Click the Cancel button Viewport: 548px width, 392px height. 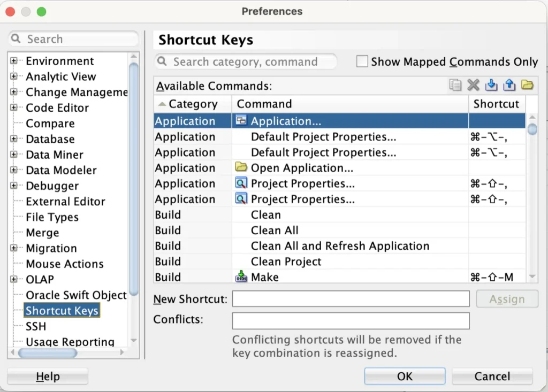pos(492,376)
